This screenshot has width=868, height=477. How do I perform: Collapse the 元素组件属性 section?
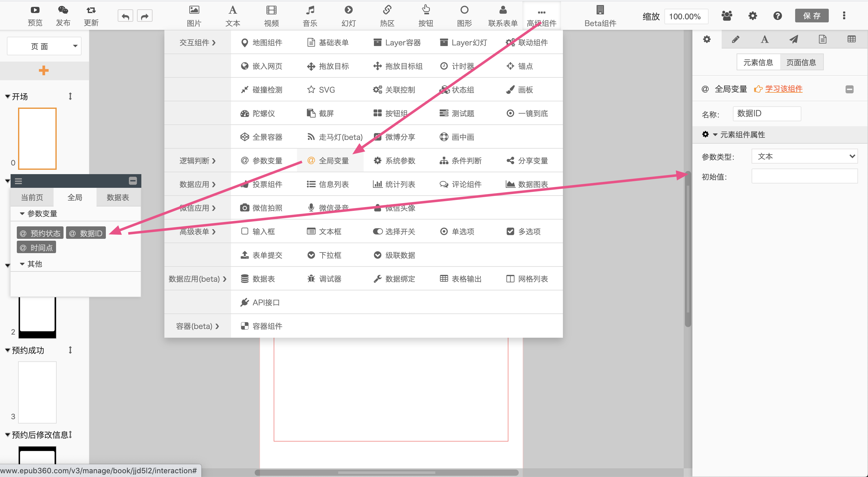tap(715, 135)
